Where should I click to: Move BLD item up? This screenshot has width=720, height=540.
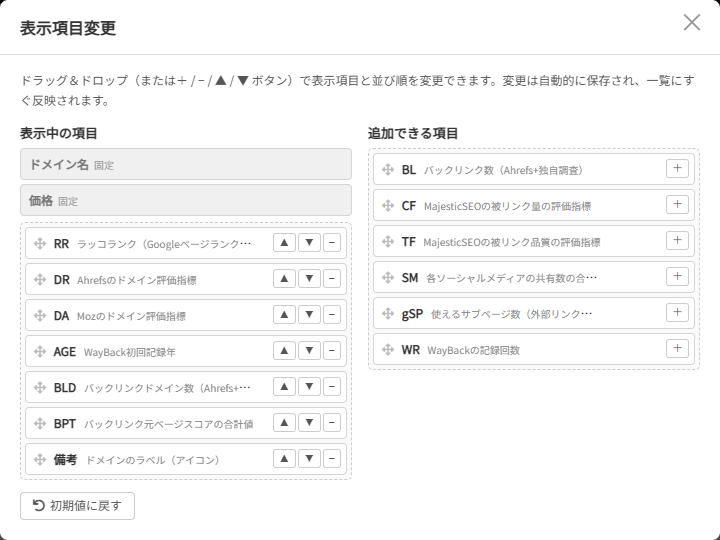click(284, 387)
